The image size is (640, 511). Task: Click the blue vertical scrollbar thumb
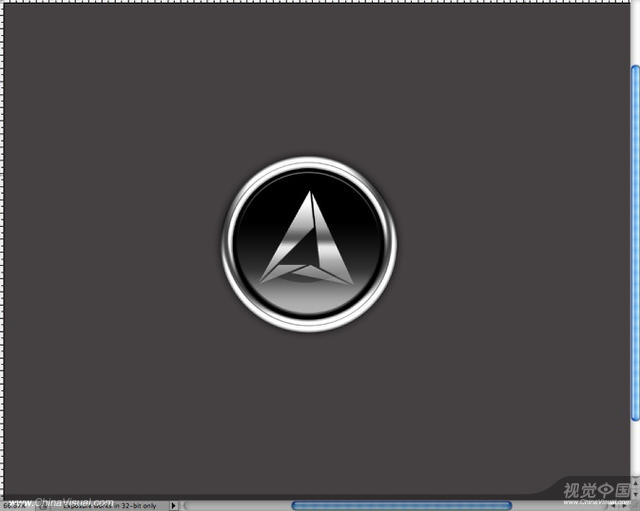[635, 243]
